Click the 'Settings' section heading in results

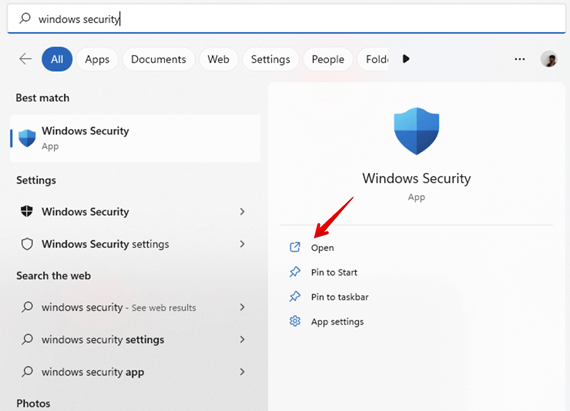(x=36, y=180)
